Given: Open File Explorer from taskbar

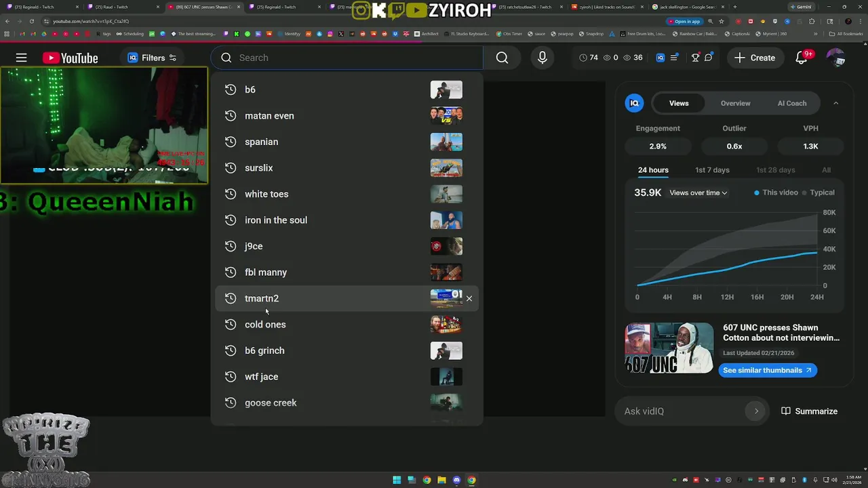Looking at the screenshot, I should tap(441, 481).
